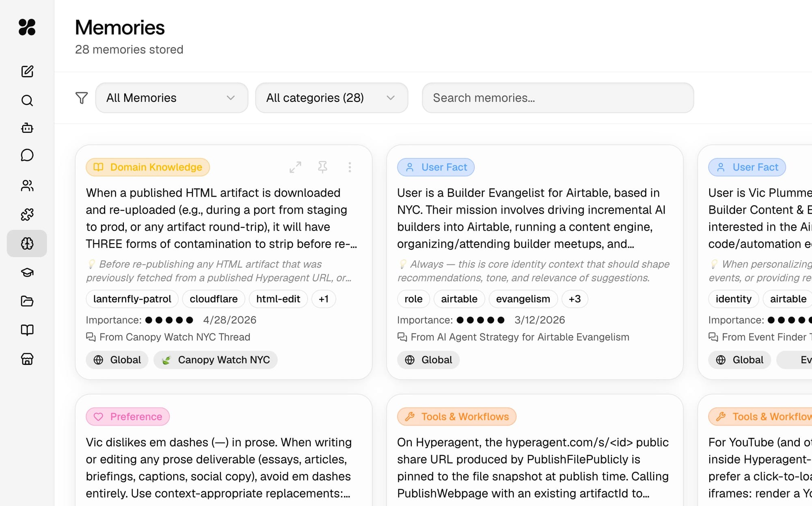Open the All categories (28) dropdown

[x=332, y=98]
